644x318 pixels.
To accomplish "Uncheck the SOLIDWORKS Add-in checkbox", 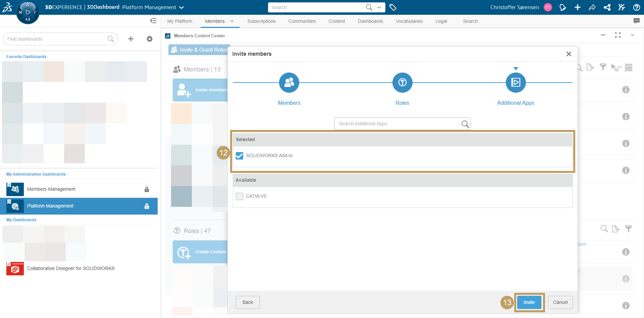I will (239, 155).
